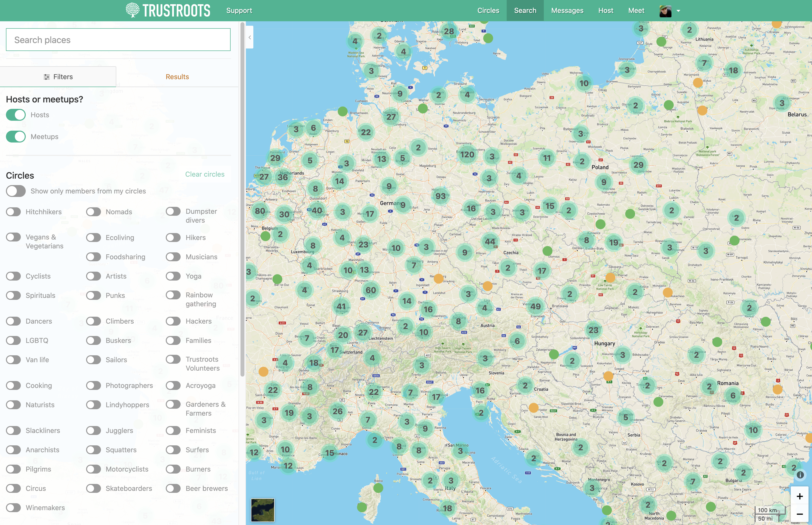Switch to the satellite map layer thumbnail

[263, 510]
